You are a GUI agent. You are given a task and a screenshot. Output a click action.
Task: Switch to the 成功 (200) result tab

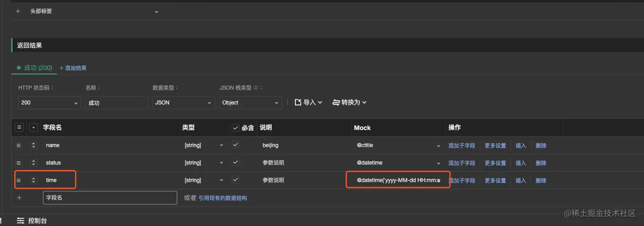[x=34, y=68]
